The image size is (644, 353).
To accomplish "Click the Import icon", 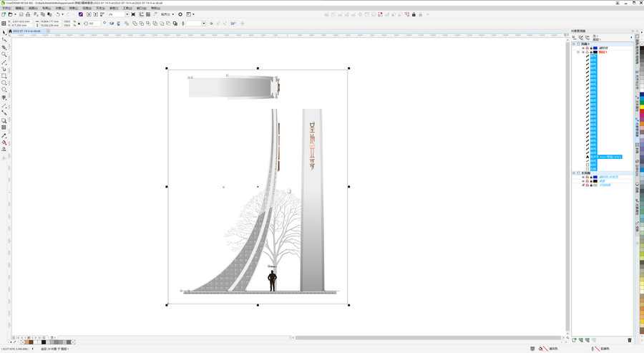I will pyautogui.click(x=89, y=14).
